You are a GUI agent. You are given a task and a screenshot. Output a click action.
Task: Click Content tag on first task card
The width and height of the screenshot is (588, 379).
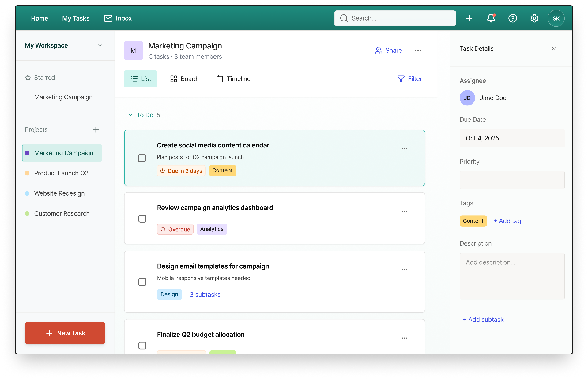222,170
